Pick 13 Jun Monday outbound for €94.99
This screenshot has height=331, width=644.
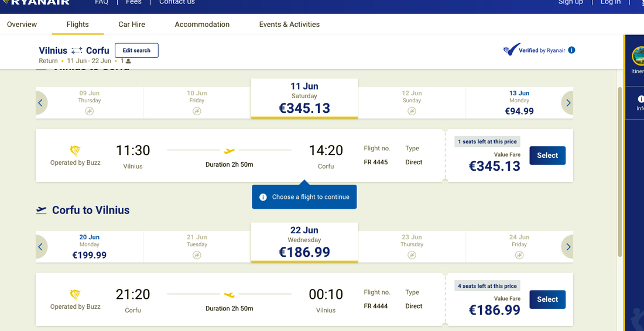(x=519, y=103)
